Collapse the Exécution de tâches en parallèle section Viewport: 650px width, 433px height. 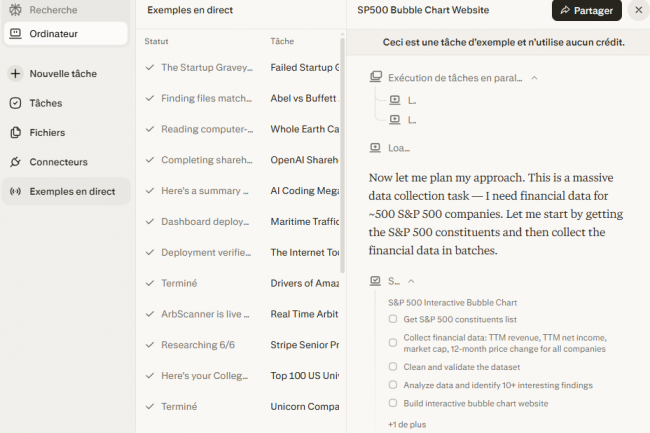tap(534, 77)
